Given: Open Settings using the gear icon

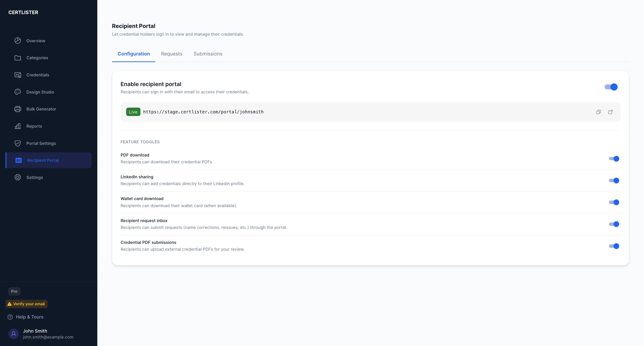Looking at the screenshot, I should [17, 177].
